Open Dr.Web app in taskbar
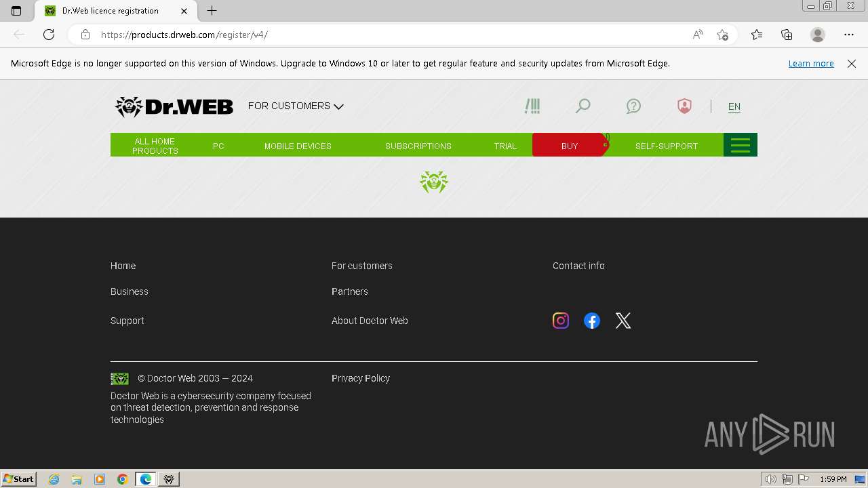Viewport: 868px width, 488px height. (x=169, y=479)
